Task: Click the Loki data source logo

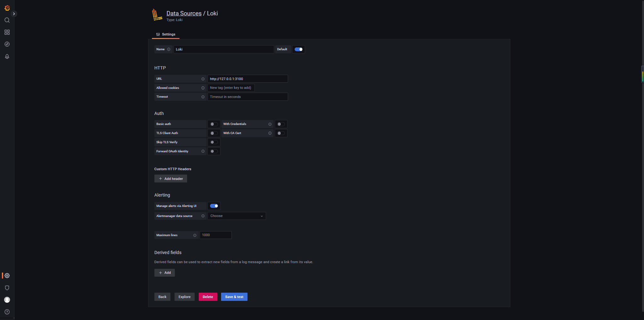Action: 157,15
